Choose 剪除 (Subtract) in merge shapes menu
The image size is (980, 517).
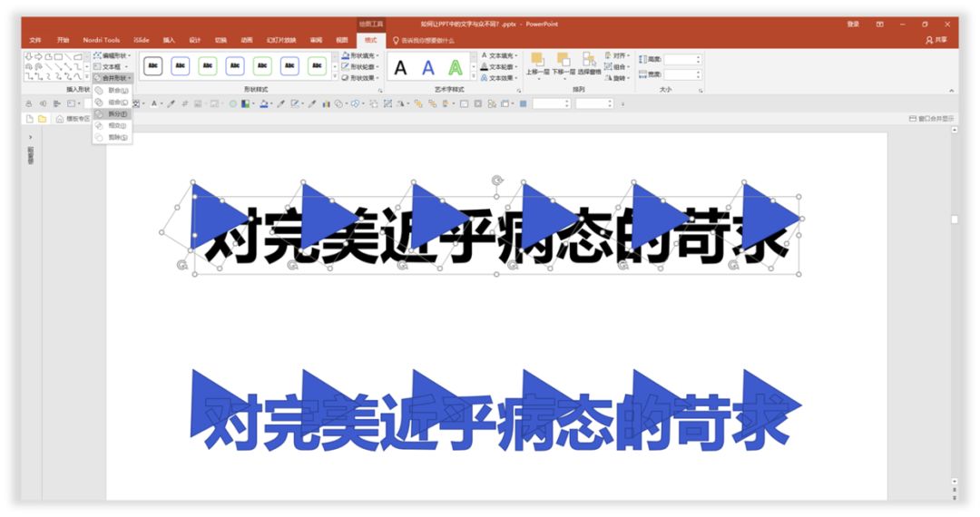(113, 137)
